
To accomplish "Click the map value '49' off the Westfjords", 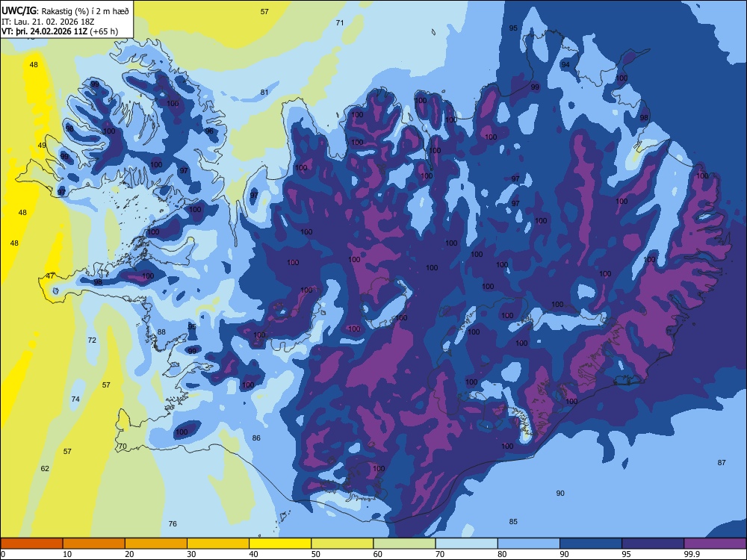I will [x=42, y=146].
